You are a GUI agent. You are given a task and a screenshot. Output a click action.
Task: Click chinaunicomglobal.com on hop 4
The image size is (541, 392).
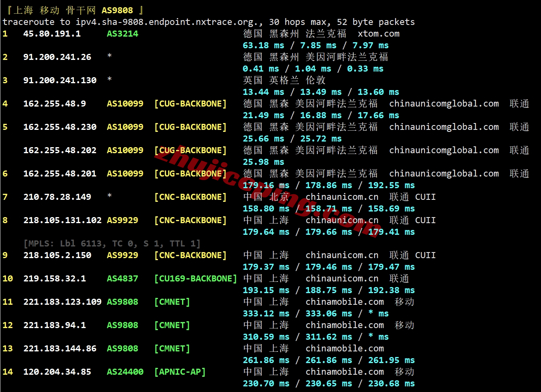point(444,104)
